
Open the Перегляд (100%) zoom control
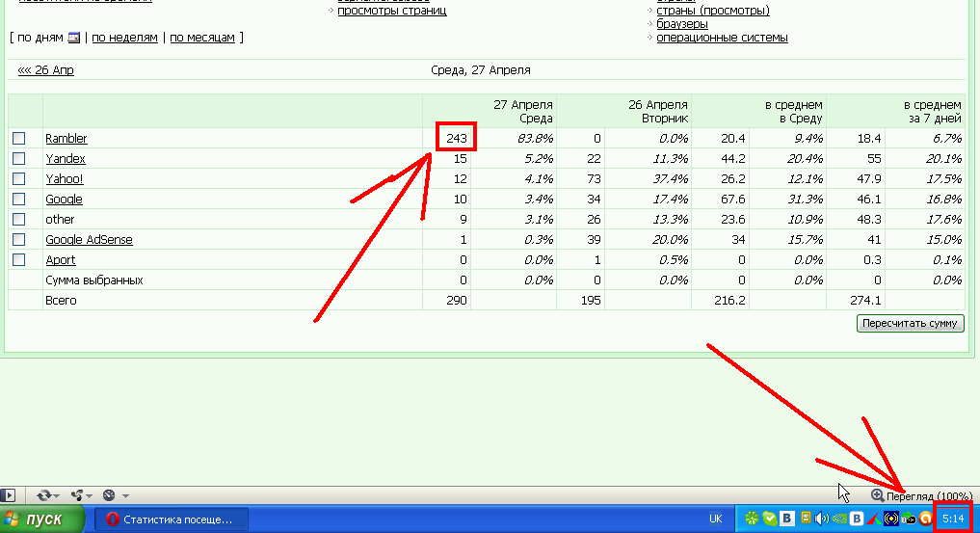[921, 496]
